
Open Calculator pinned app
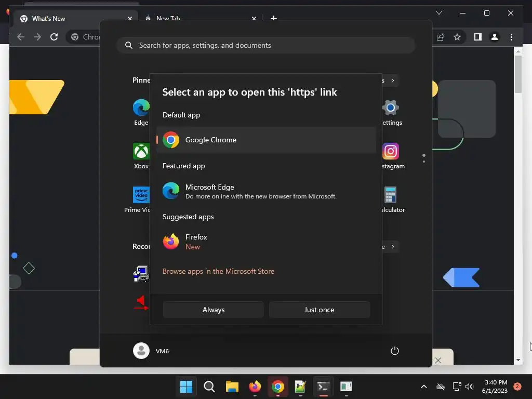pyautogui.click(x=391, y=199)
